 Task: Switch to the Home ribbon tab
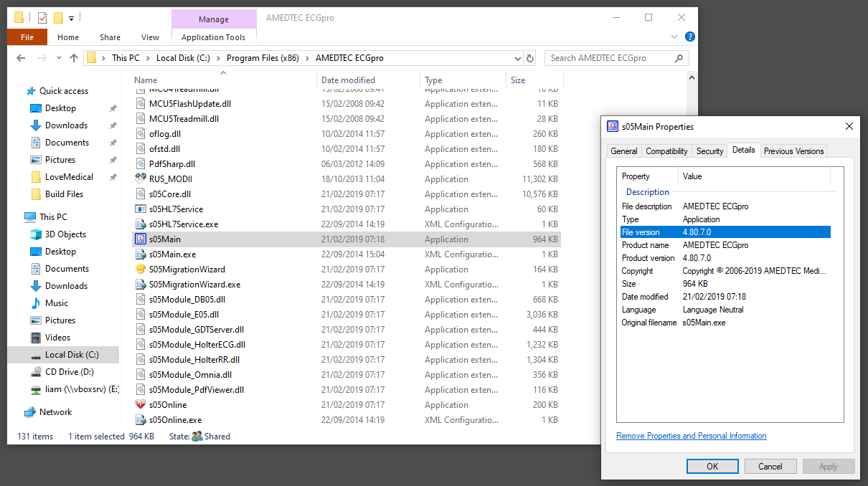pos(68,37)
